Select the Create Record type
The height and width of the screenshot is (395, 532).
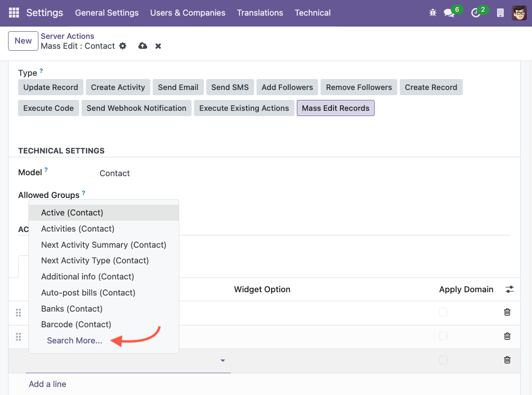click(431, 88)
